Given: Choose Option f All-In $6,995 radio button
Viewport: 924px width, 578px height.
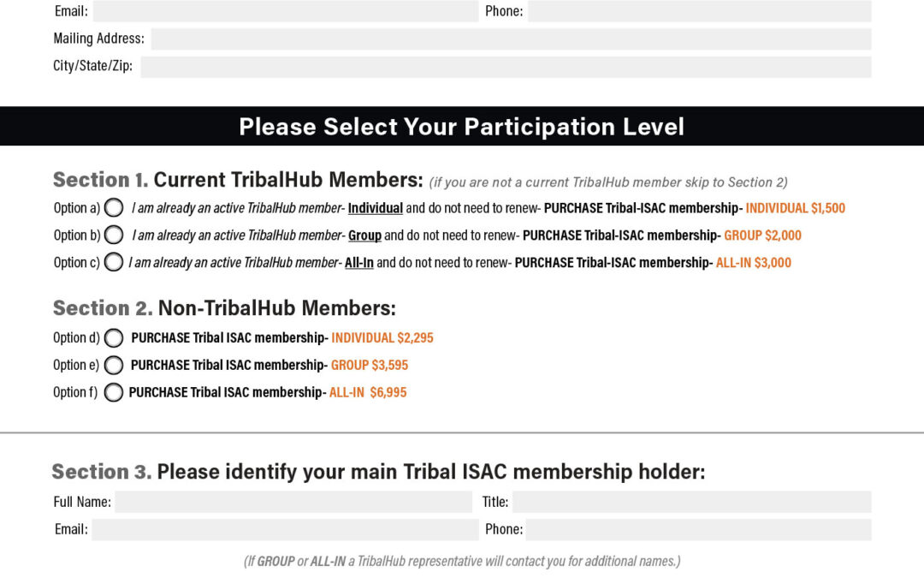Looking at the screenshot, I should 114,393.
